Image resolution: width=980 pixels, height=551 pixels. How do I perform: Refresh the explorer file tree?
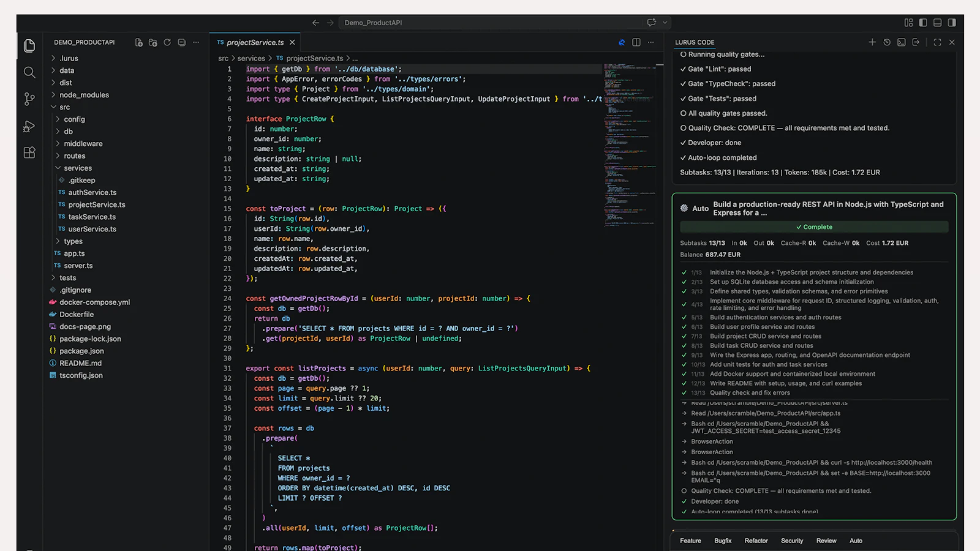(167, 42)
